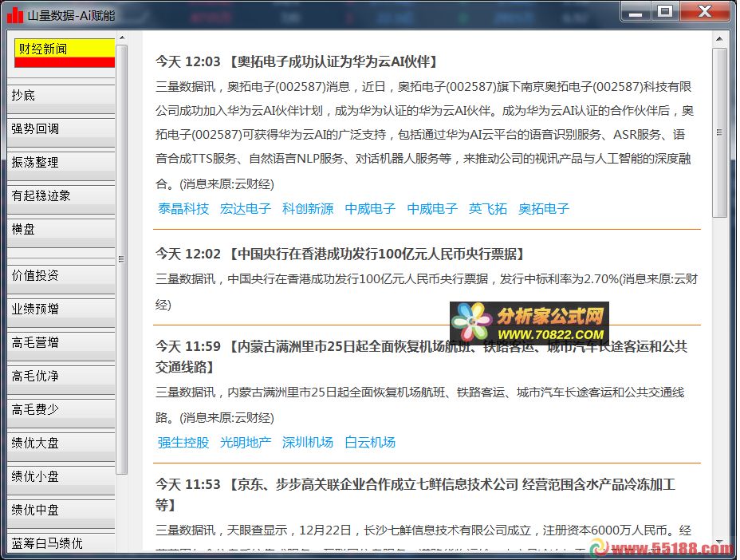The width and height of the screenshot is (740, 560).
Task: Open 光明地产 stock link
Action: coord(246,443)
